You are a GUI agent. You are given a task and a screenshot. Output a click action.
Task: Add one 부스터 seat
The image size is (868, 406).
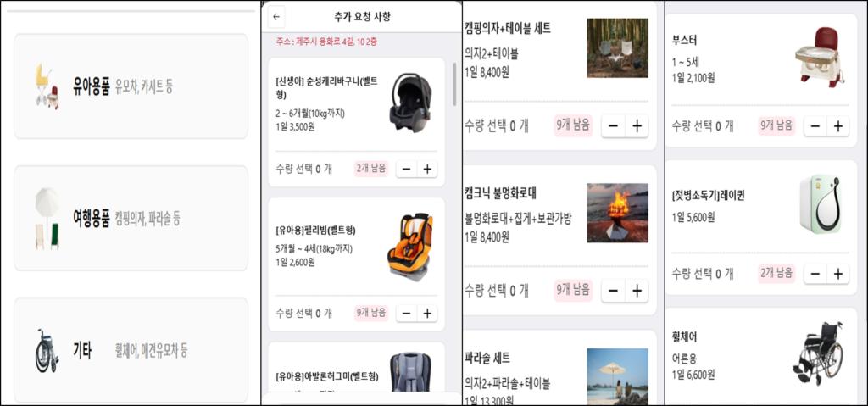tap(838, 126)
